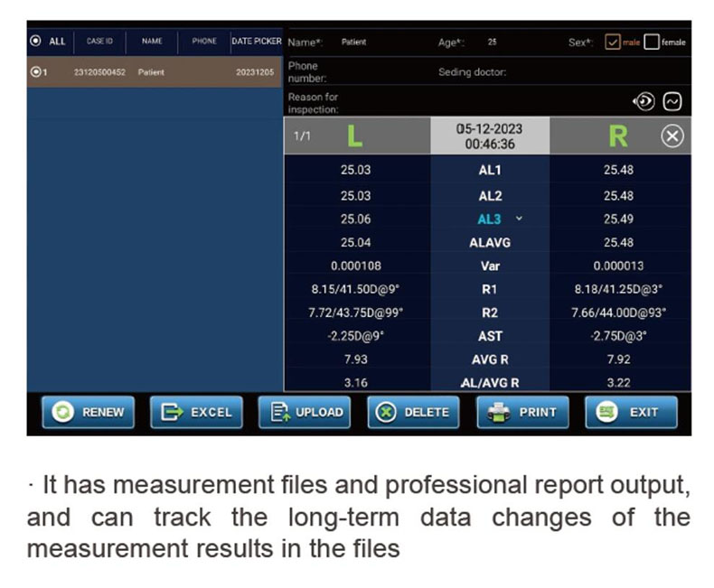The width and height of the screenshot is (714, 588).
Task: Select radio button for record 1
Action: coord(36,72)
